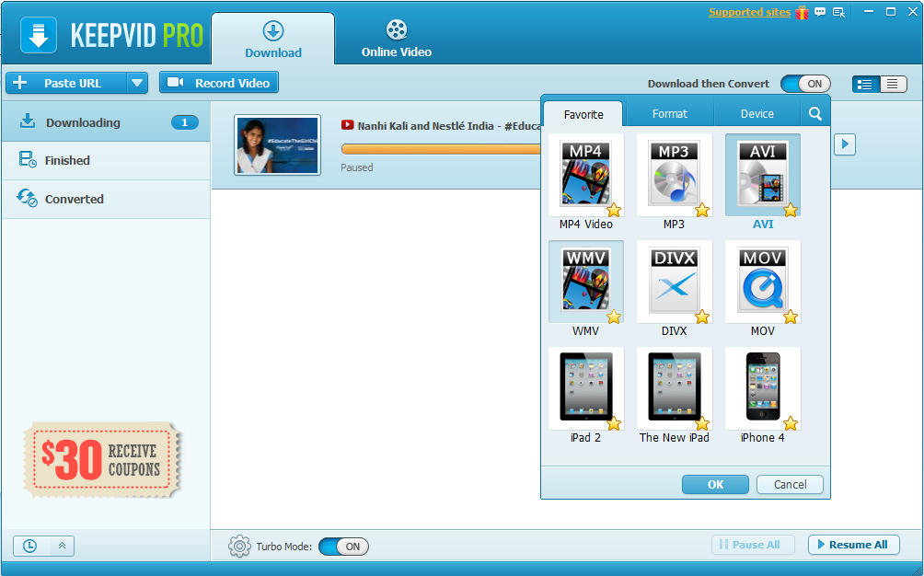
Task: Click the star on the MOV icon
Action: tap(791, 317)
